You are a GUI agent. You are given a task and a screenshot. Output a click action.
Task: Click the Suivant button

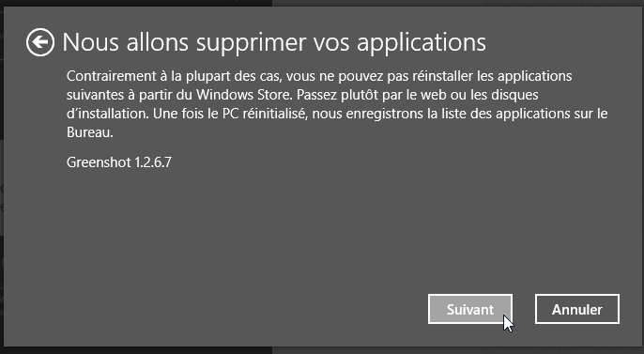(469, 309)
